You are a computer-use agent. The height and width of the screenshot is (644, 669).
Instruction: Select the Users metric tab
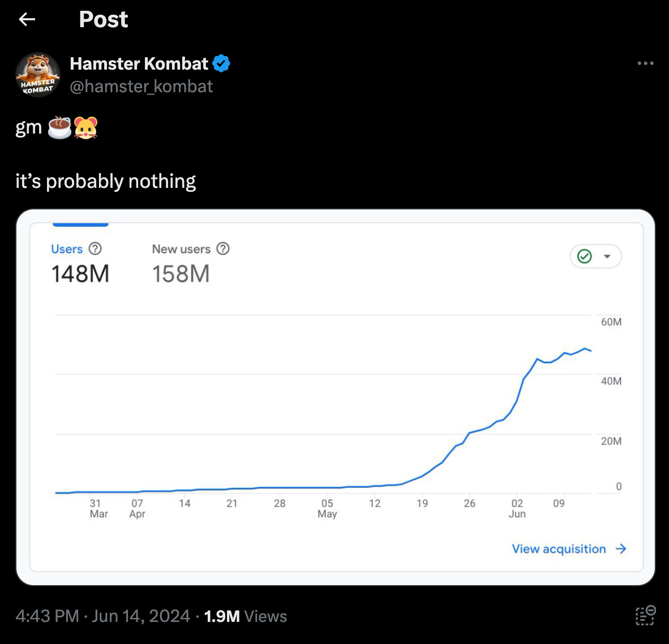80,261
